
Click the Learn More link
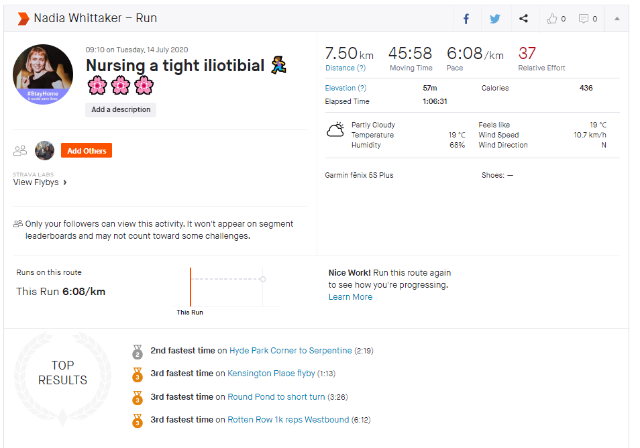(x=350, y=297)
